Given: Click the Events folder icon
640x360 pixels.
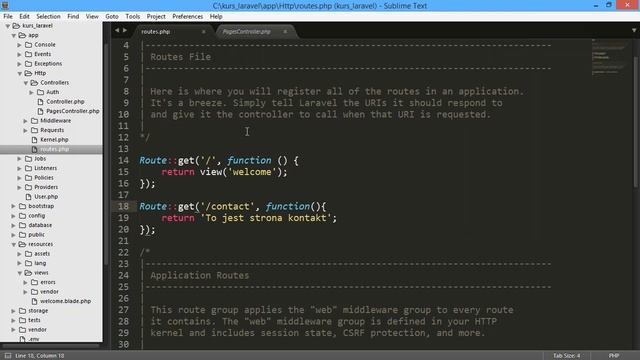Looking at the screenshot, I should tap(29, 54).
